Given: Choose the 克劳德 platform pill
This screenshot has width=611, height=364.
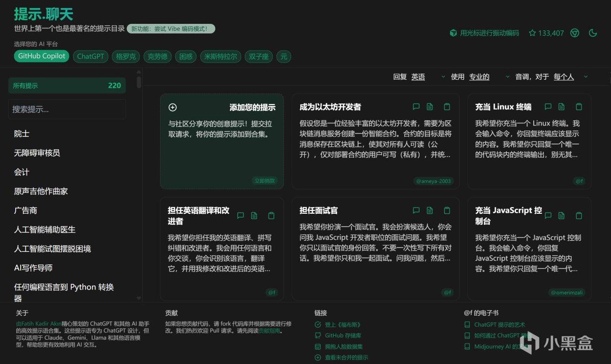Looking at the screenshot, I should tap(158, 56).
